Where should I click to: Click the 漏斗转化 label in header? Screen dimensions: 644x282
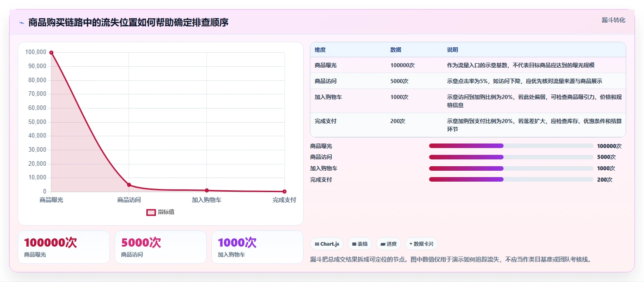tap(613, 20)
